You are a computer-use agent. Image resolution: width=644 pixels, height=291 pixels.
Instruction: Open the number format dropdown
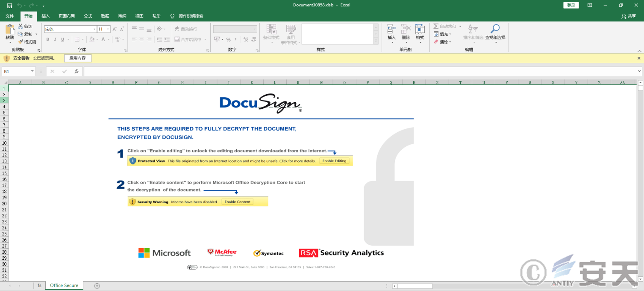(x=255, y=29)
